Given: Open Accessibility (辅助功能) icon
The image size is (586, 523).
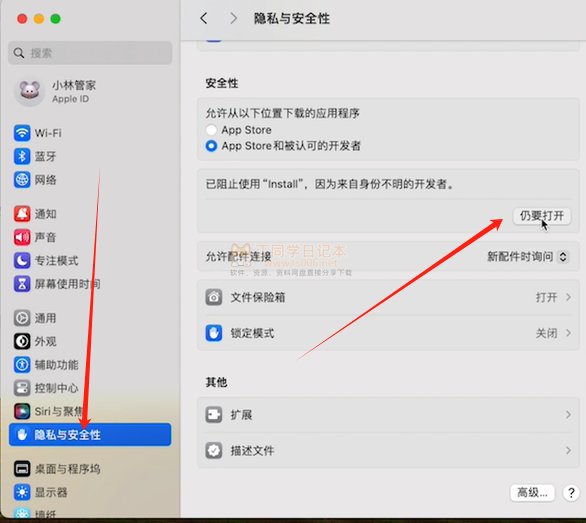Looking at the screenshot, I should coord(22,364).
